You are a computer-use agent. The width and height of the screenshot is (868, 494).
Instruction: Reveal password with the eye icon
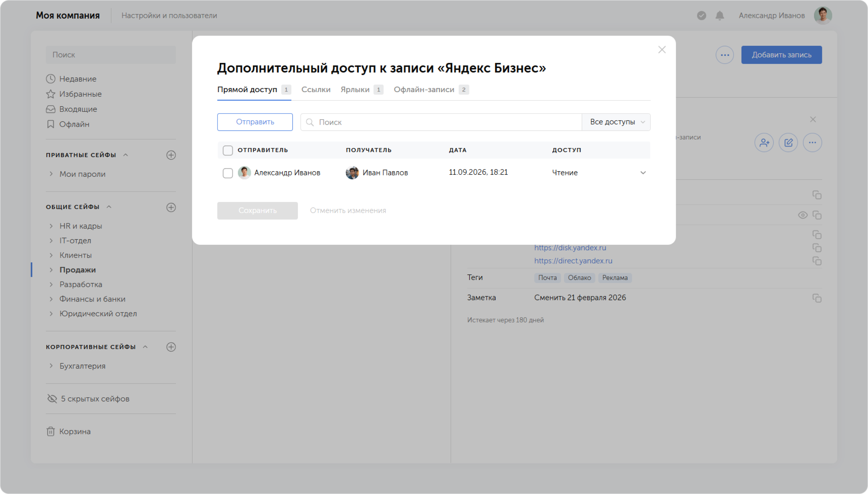click(803, 215)
